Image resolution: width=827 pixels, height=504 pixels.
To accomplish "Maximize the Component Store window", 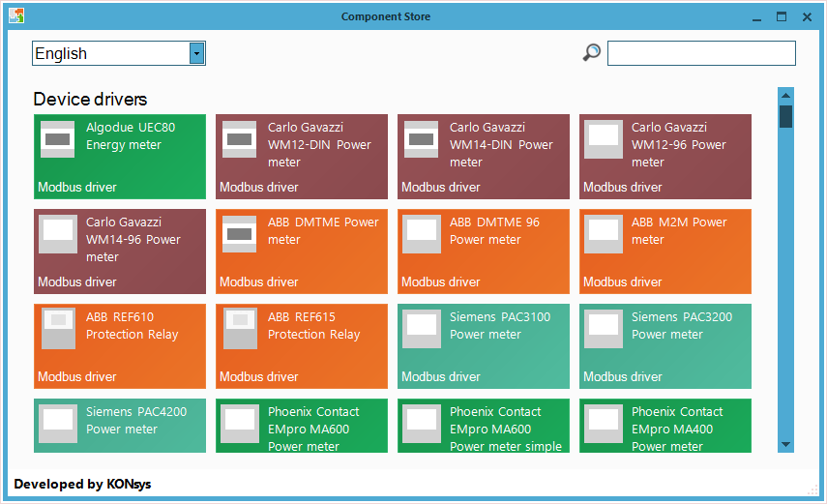I will pyautogui.click(x=782, y=16).
